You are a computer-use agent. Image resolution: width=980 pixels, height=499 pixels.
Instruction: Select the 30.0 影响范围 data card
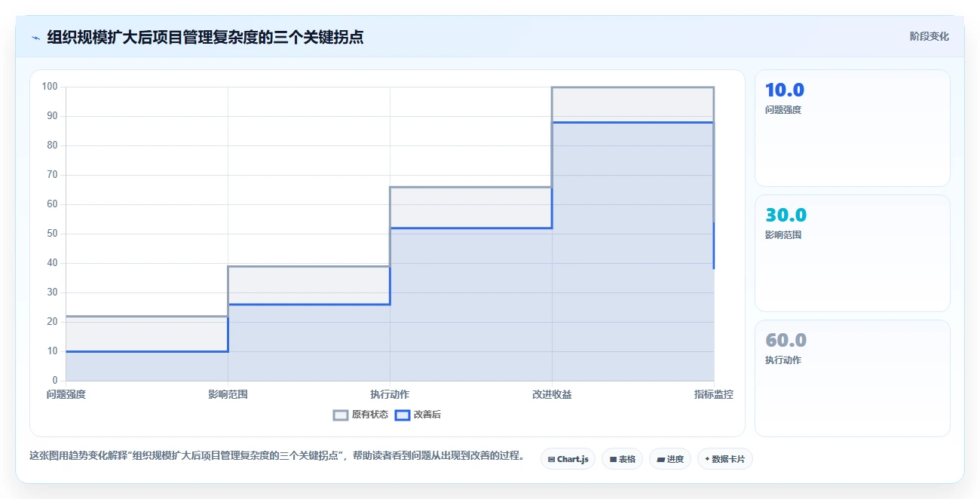point(852,253)
